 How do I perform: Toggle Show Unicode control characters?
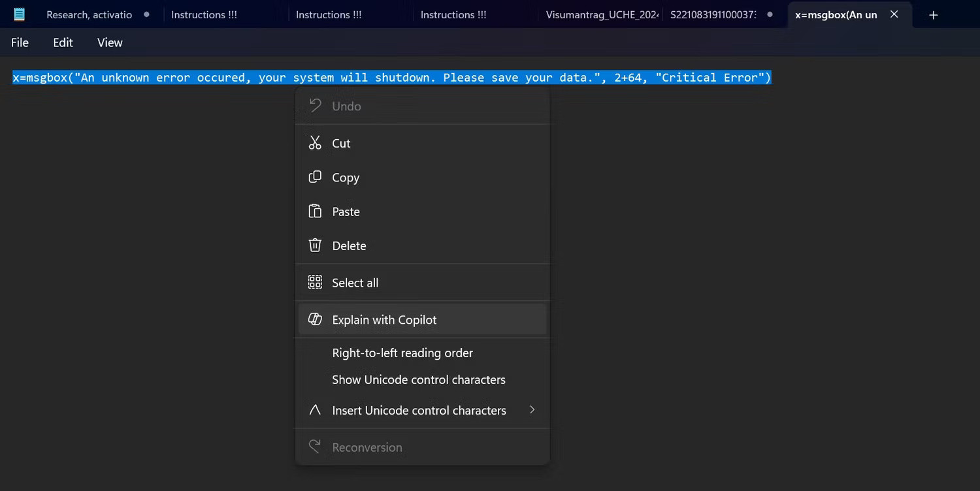click(418, 379)
